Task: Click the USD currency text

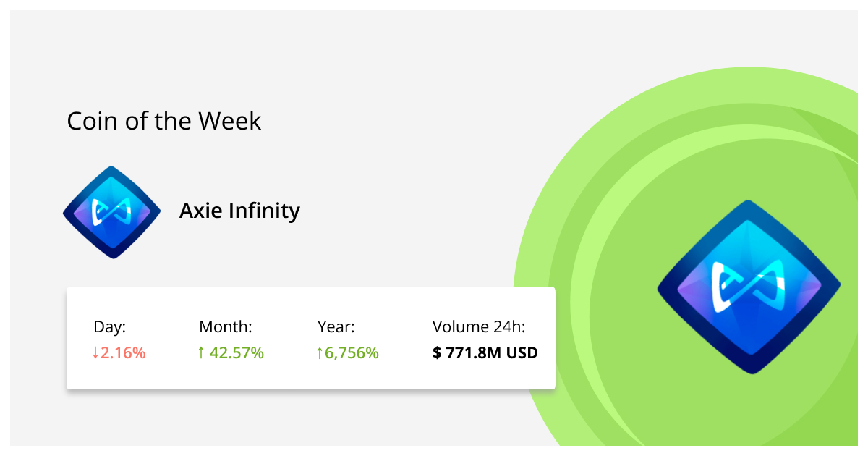Action: point(523,353)
